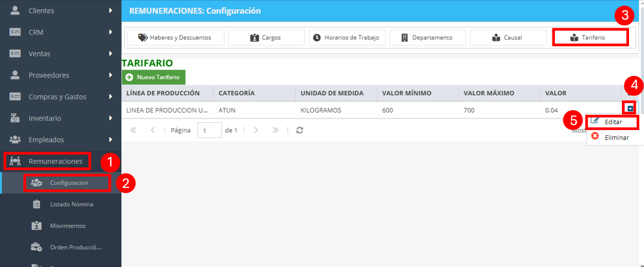The width and height of the screenshot is (644, 267).
Task: Click the Empleados group icon in sidebar
Action: click(x=15, y=139)
